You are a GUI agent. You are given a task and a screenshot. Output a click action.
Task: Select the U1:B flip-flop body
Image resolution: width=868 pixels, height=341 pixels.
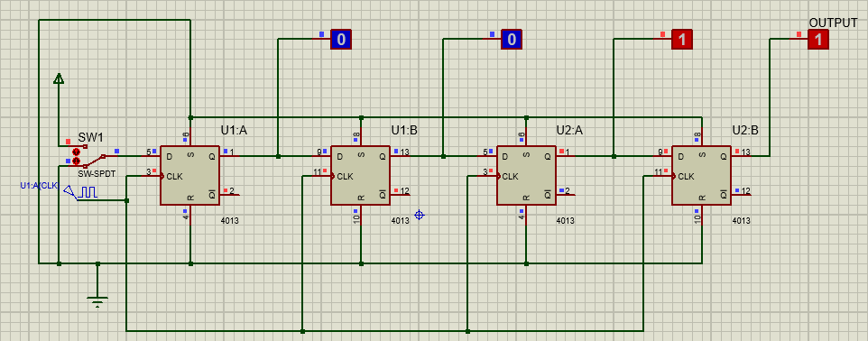[x=360, y=176]
